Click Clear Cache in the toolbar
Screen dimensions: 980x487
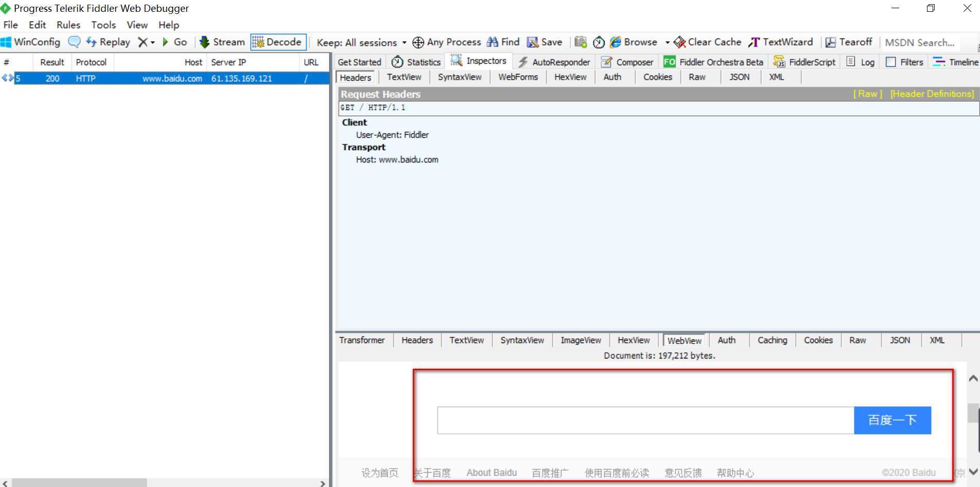tap(708, 42)
